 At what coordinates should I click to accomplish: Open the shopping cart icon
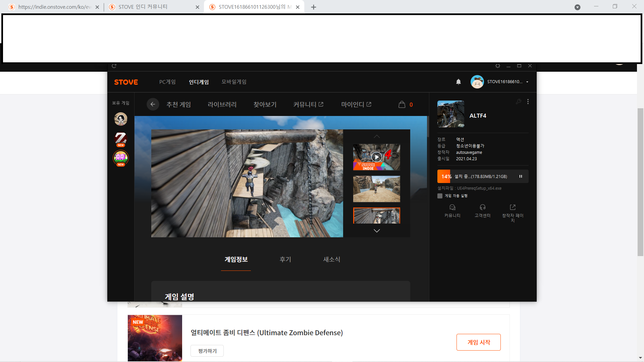[x=402, y=105]
